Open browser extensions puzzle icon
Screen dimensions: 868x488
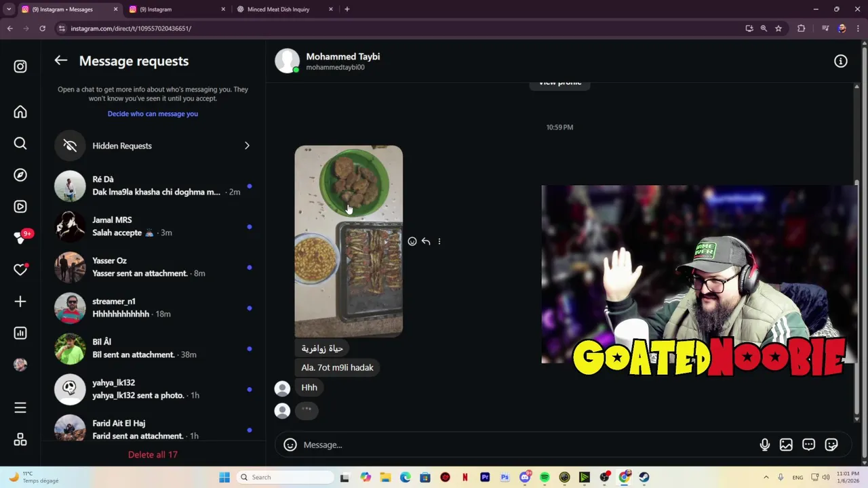coord(801,28)
